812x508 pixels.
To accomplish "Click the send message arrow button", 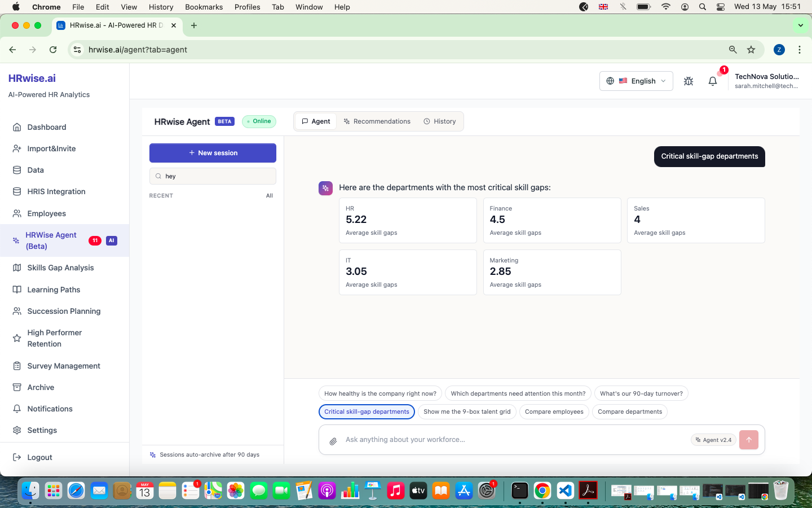I will 749,440.
